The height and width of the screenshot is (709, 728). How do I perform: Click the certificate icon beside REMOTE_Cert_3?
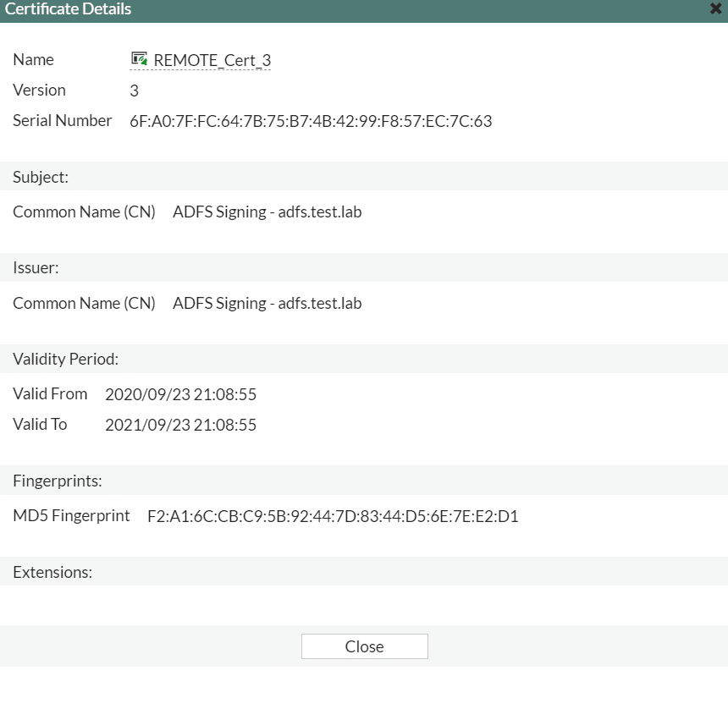(139, 59)
